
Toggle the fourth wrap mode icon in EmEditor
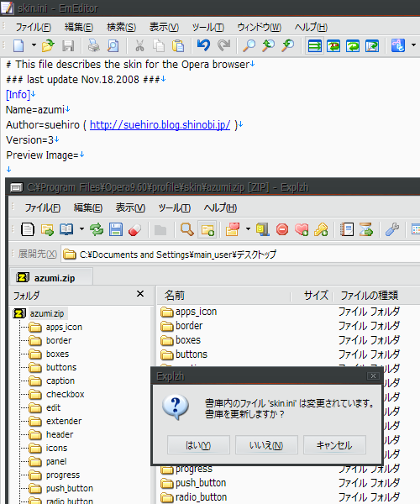click(x=372, y=45)
